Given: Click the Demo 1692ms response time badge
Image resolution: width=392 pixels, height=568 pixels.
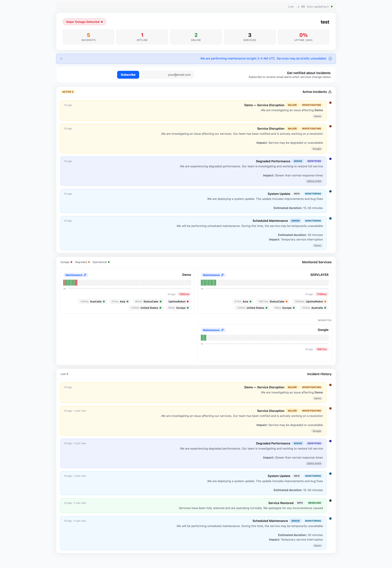Looking at the screenshot, I should pyautogui.click(x=184, y=294).
